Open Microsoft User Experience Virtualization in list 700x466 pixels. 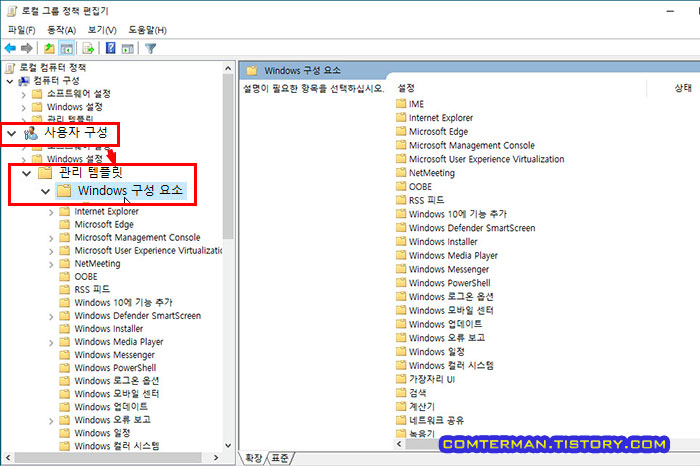487,159
